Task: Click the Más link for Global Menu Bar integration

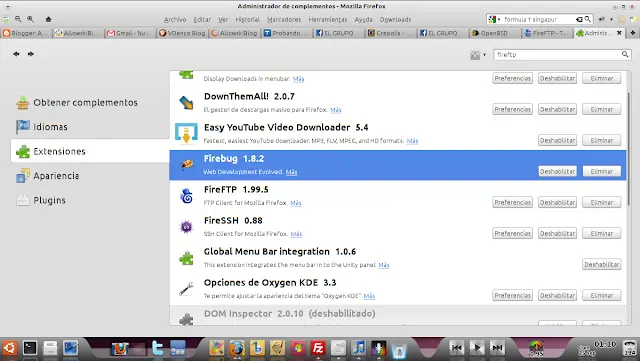Action: click(x=384, y=265)
